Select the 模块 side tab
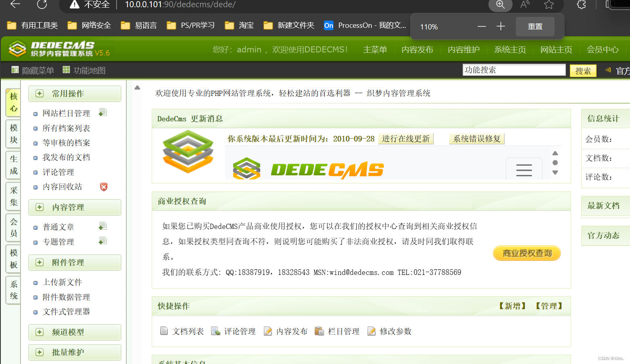Image resolution: width=630 pixels, height=364 pixels. tap(13, 134)
